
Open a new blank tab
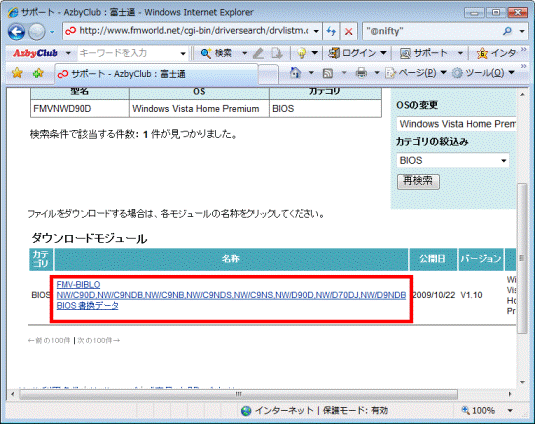coord(268,74)
